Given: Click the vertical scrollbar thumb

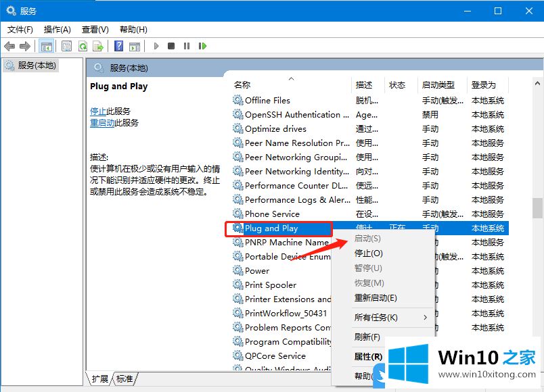Looking at the screenshot, I should [537, 208].
